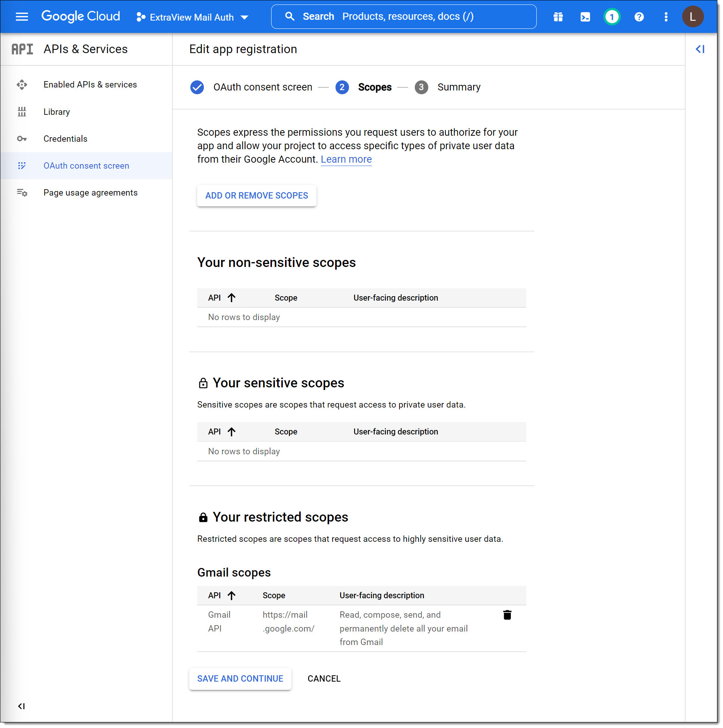Click User-facing description header in sensitive scopes table
723x728 pixels.
coord(395,431)
